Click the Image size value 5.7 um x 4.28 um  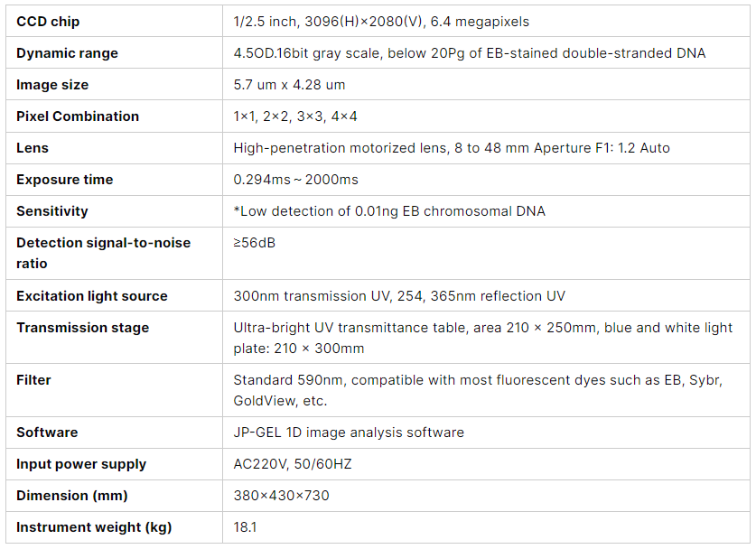coord(289,85)
